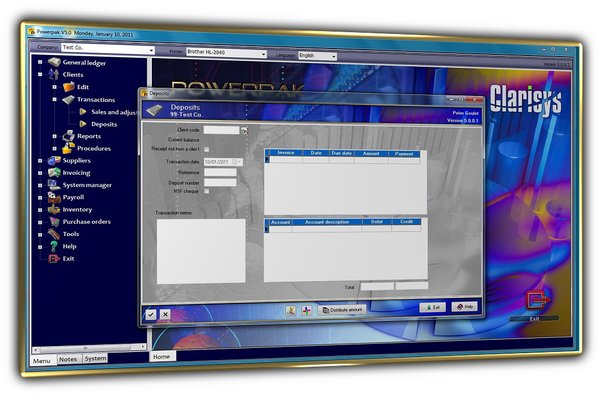Expand the Reports tree node
This screenshot has height=400, width=600.
tap(54, 136)
